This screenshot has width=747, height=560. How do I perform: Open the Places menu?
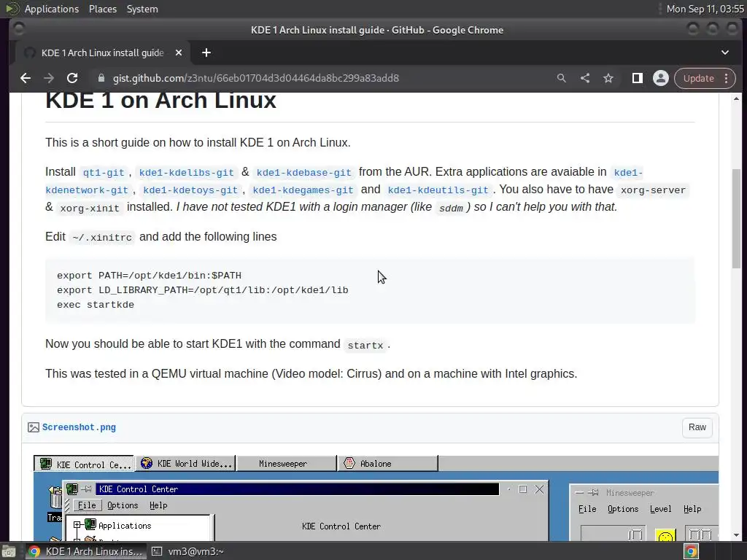click(102, 9)
